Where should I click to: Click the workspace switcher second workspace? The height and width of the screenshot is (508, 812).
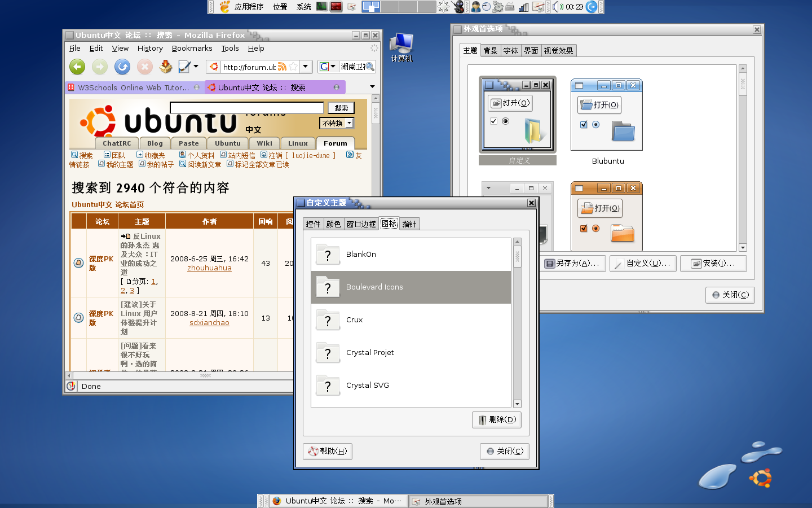click(389, 7)
